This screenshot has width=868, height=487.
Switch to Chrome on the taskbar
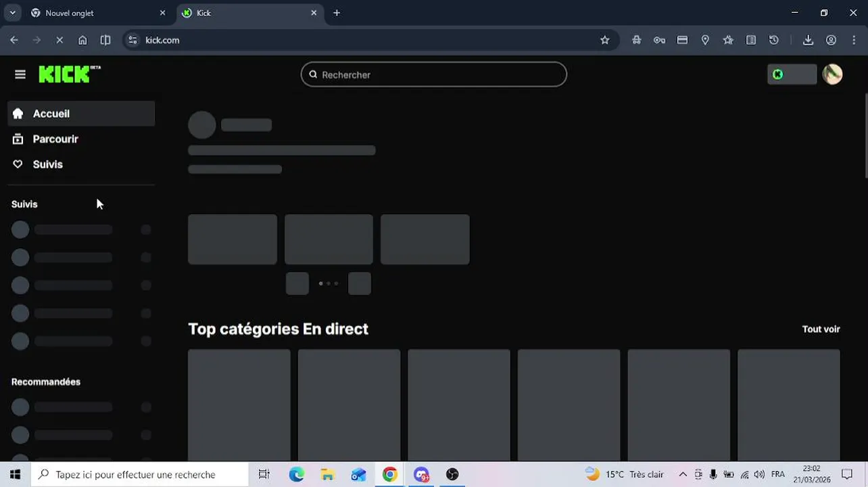pos(390,474)
